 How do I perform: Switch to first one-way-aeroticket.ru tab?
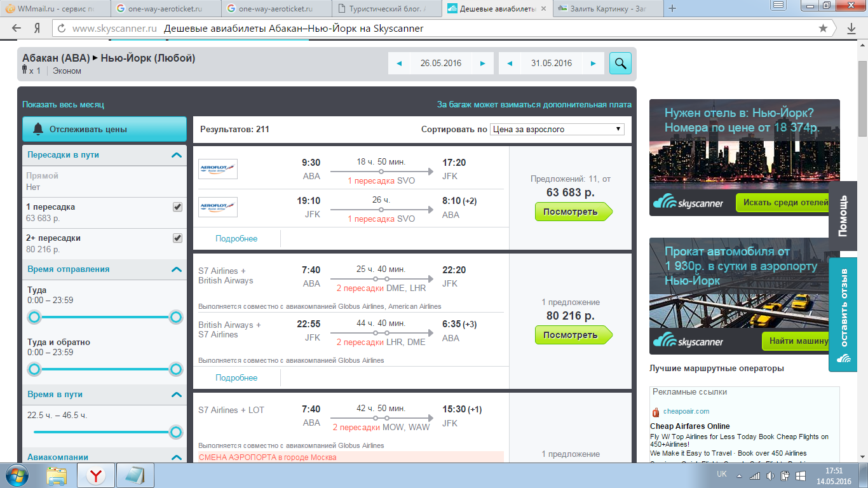coord(166,9)
